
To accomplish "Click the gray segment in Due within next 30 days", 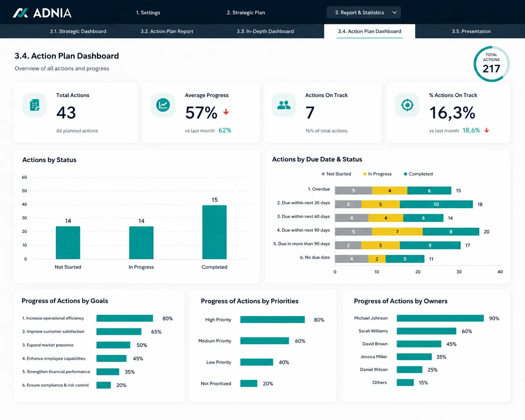I will click(x=348, y=204).
